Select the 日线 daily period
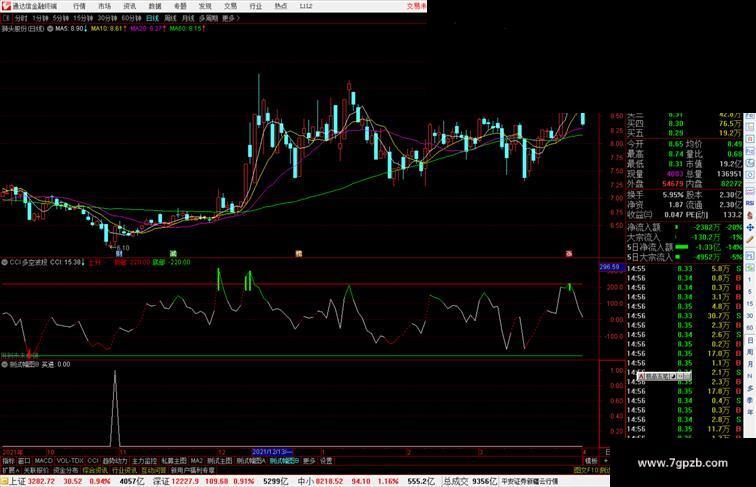The width and height of the screenshot is (756, 487). 152,18
